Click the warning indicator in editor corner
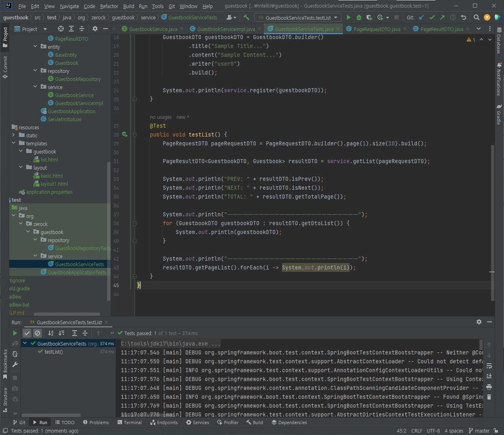The height and width of the screenshot is (435, 504). (x=471, y=39)
